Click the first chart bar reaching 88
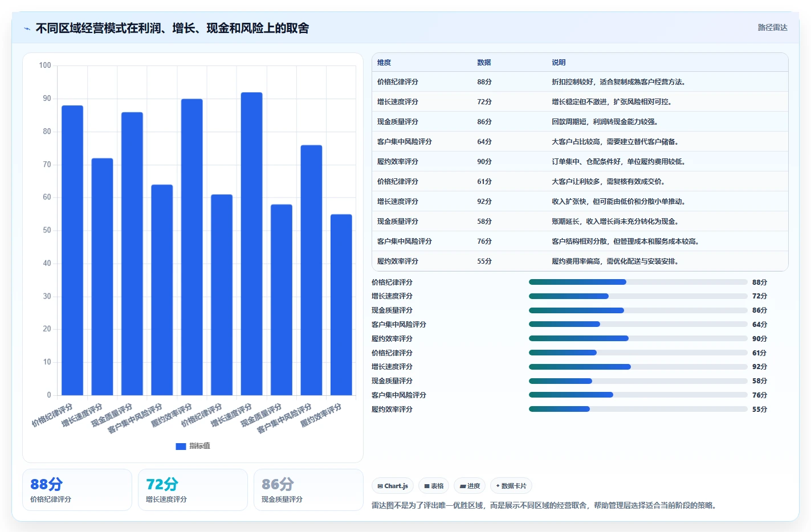The image size is (811, 532). (x=72, y=251)
